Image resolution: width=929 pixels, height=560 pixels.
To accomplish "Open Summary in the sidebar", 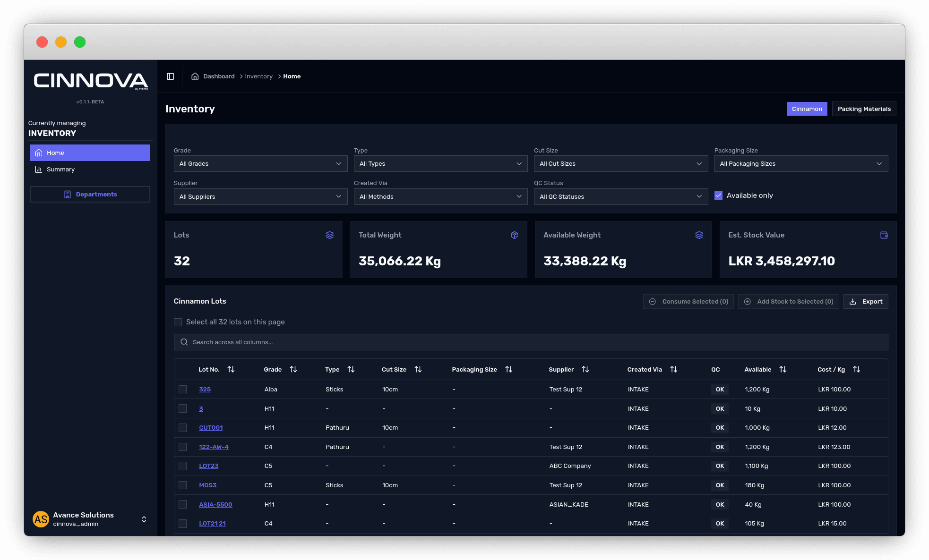I will pyautogui.click(x=90, y=170).
